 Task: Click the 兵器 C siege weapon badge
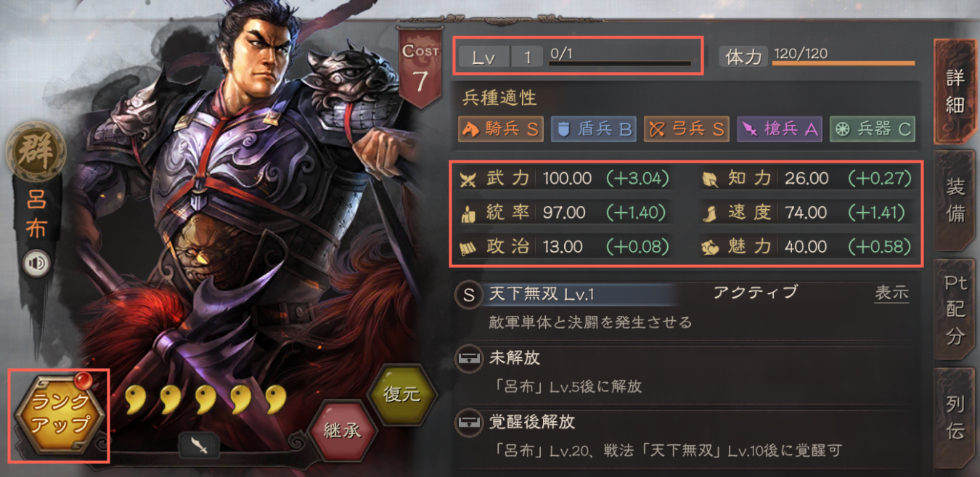pyautogui.click(x=873, y=129)
